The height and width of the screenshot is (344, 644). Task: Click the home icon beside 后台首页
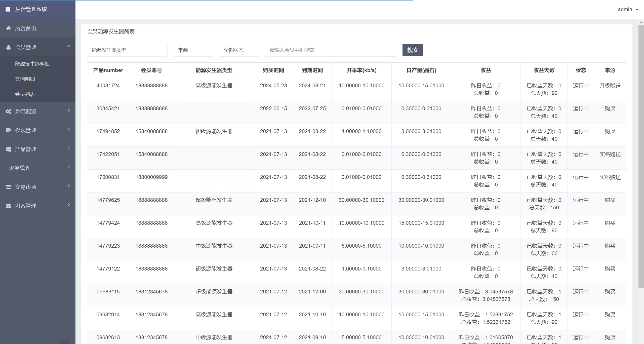9,28
